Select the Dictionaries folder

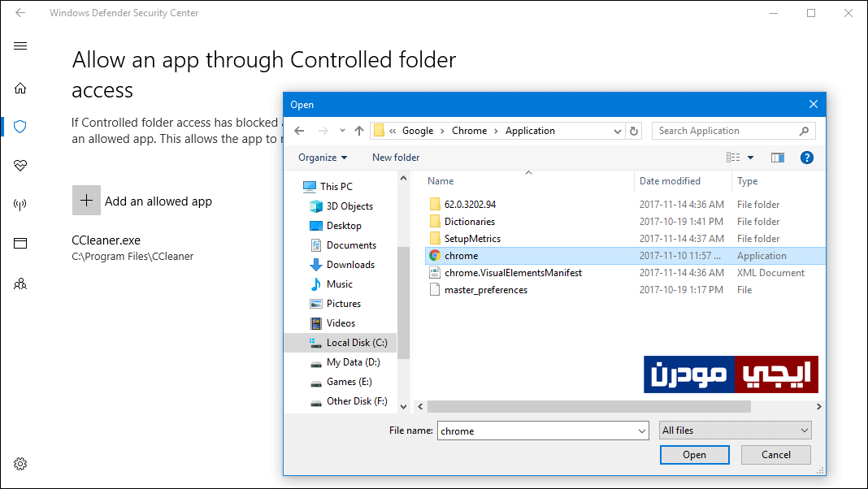tap(470, 221)
